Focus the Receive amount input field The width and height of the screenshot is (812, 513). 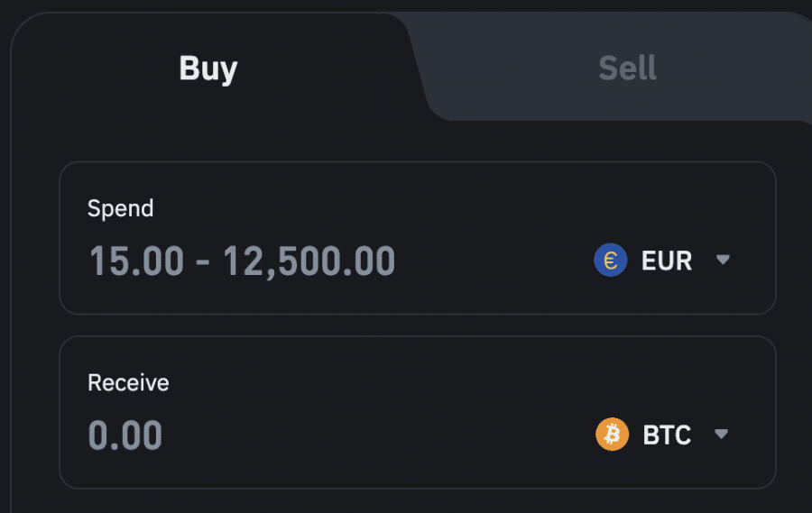(316, 435)
